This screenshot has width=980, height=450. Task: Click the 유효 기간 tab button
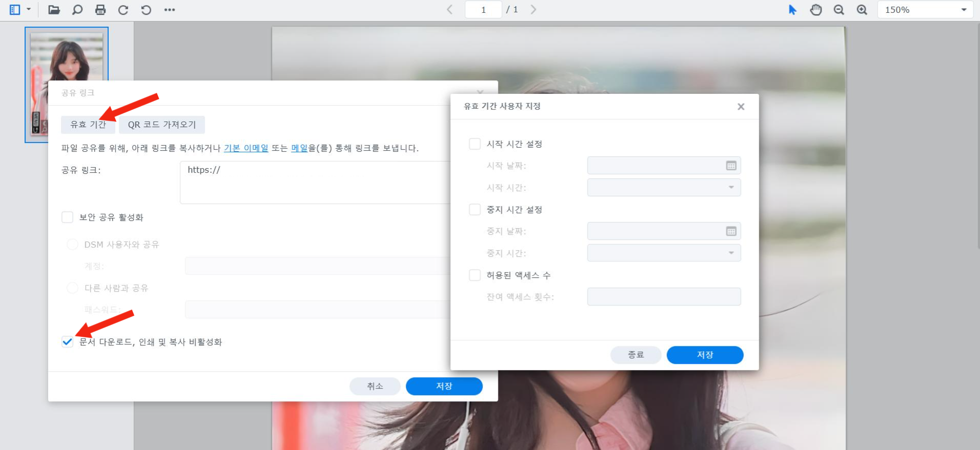pyautogui.click(x=88, y=125)
